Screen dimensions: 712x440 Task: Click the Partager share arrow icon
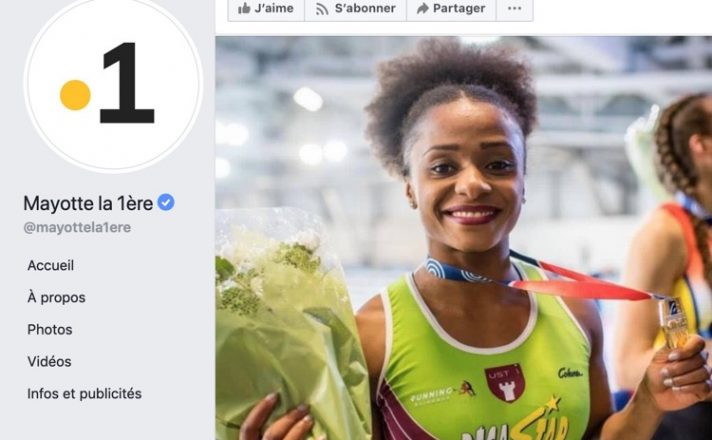tap(423, 8)
